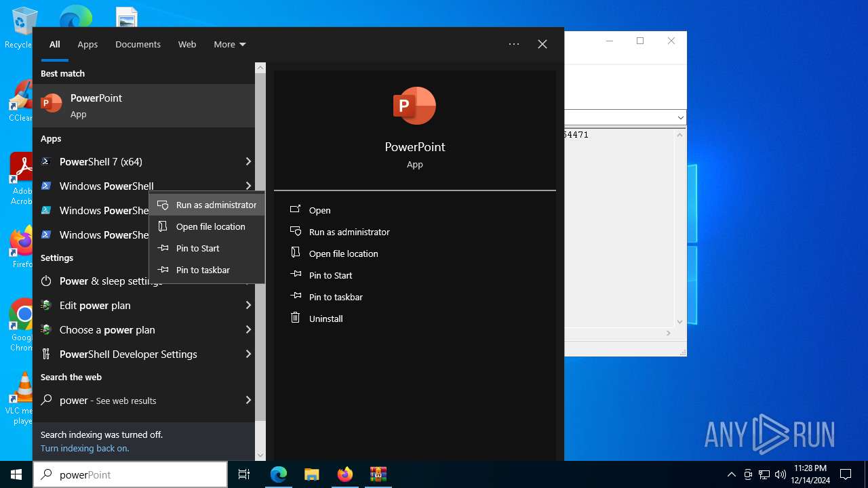Open the search options ellipsis menu

pos(514,44)
